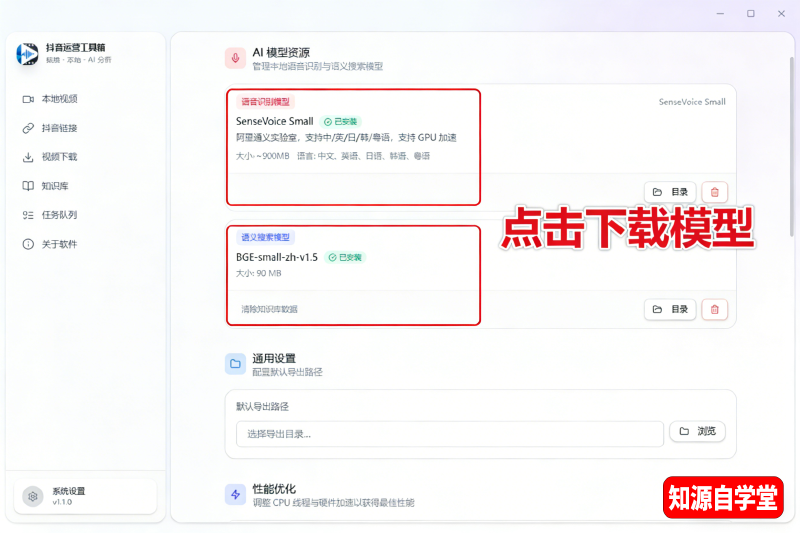Open 目录 for BGE-small-zh-v1.5 model
The height and width of the screenshot is (533, 800).
click(x=670, y=310)
